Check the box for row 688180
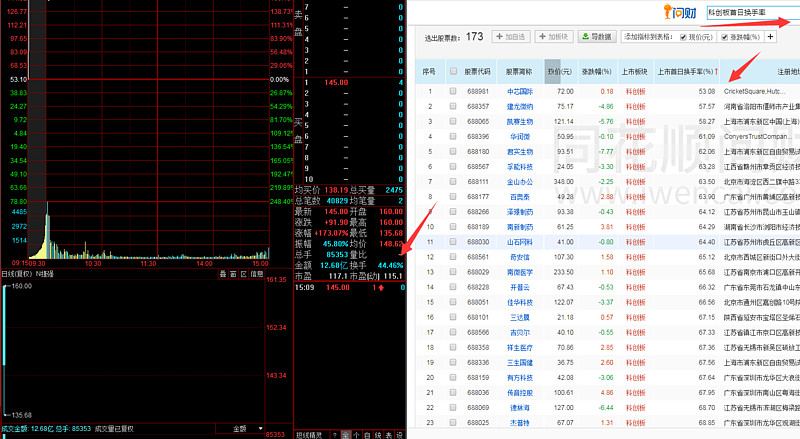 pos(453,152)
